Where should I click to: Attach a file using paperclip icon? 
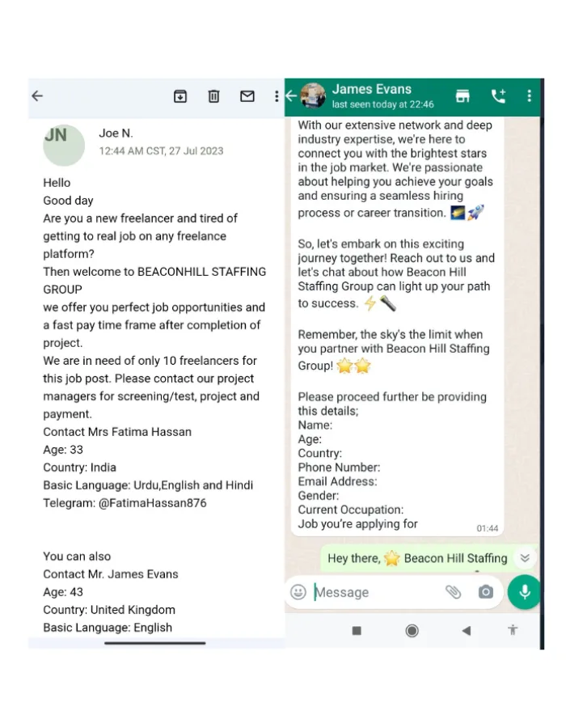pyautogui.click(x=453, y=592)
